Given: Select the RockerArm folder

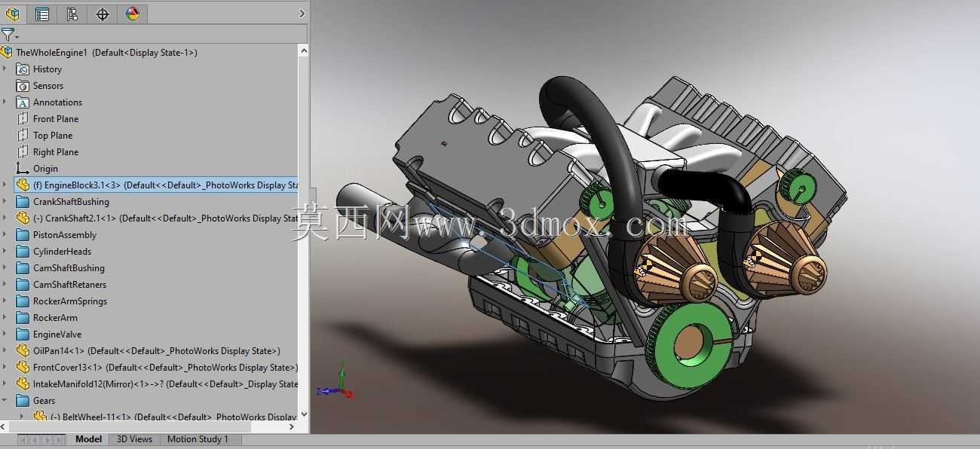Looking at the screenshot, I should point(55,318).
